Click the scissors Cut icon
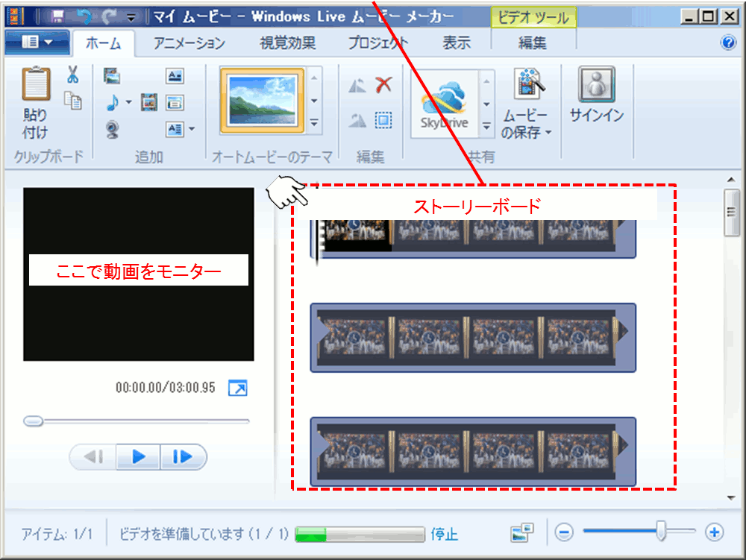Image resolution: width=746 pixels, height=560 pixels. (72, 75)
